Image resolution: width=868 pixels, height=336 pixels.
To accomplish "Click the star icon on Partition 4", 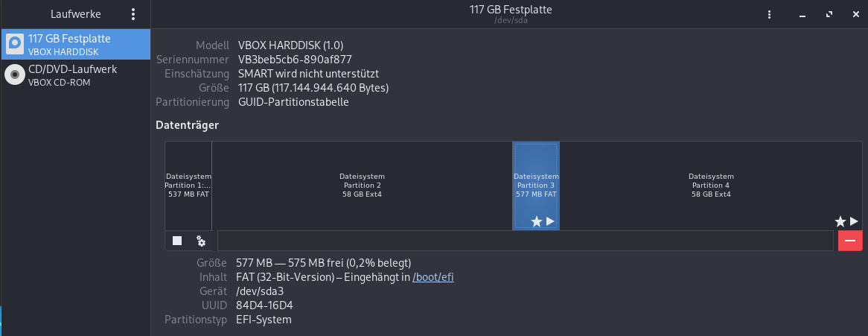I will coord(840,221).
